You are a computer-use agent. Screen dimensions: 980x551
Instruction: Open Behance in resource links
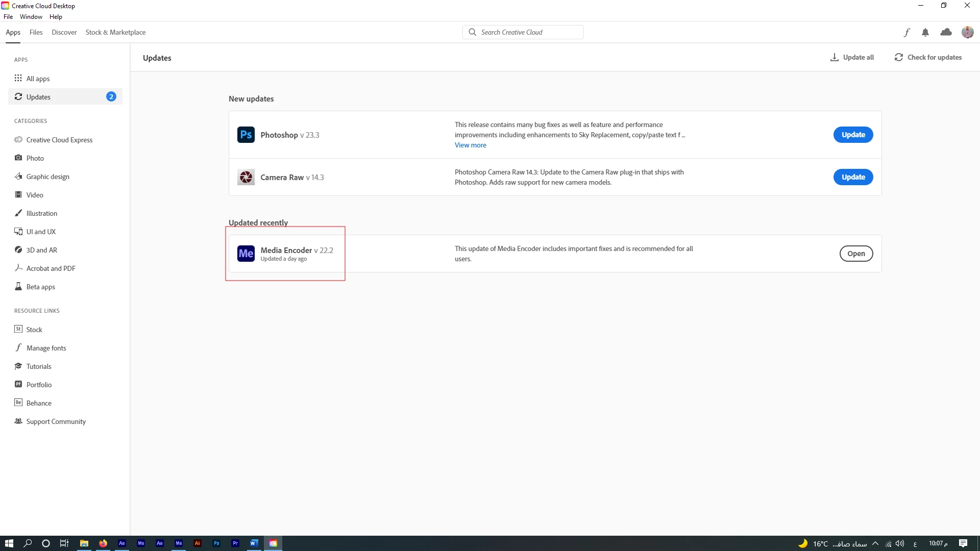point(39,403)
